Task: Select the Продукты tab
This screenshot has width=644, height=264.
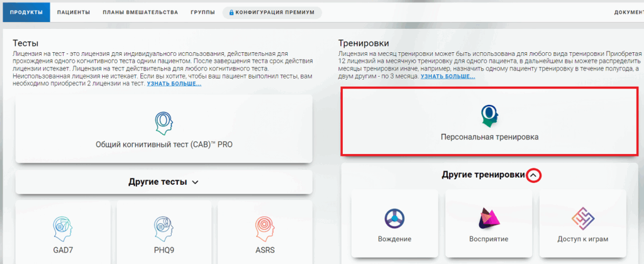Action: tap(26, 13)
